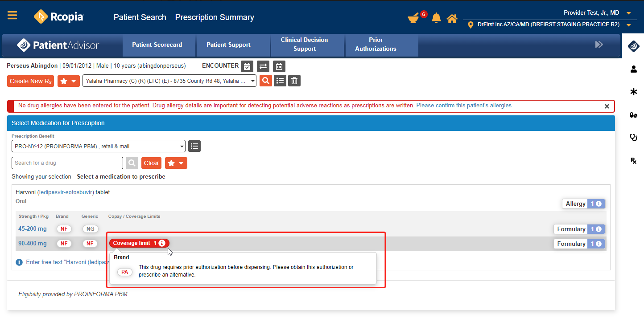Screen dimensions: 644x330
Task: Open the Yalaha Pharmacy selection dropdown
Action: [x=169, y=81]
